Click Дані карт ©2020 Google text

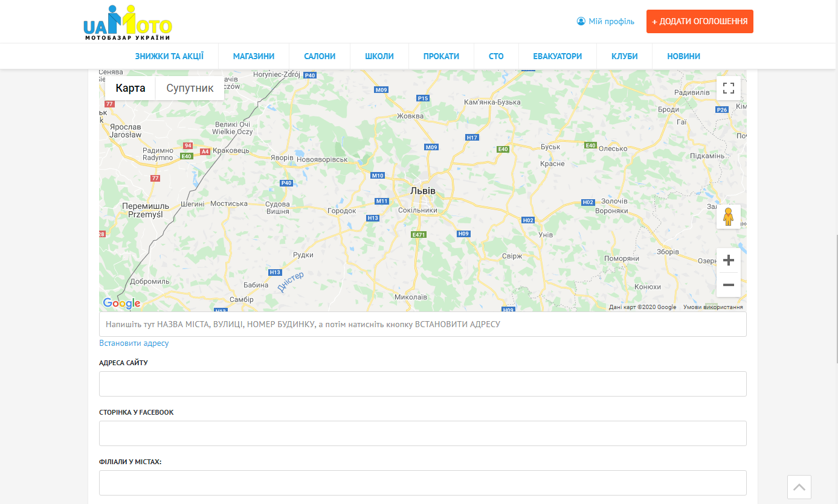tap(643, 307)
